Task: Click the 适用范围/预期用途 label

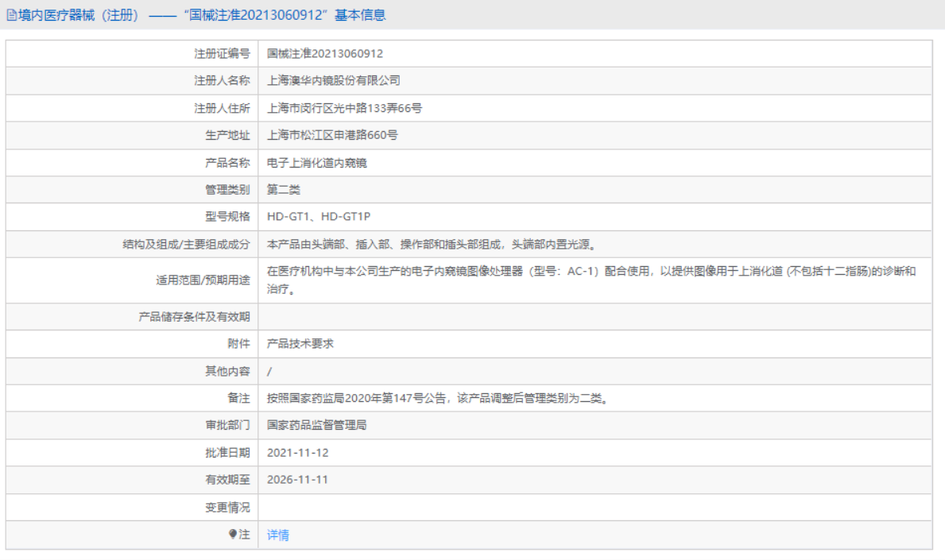Action: tap(203, 280)
